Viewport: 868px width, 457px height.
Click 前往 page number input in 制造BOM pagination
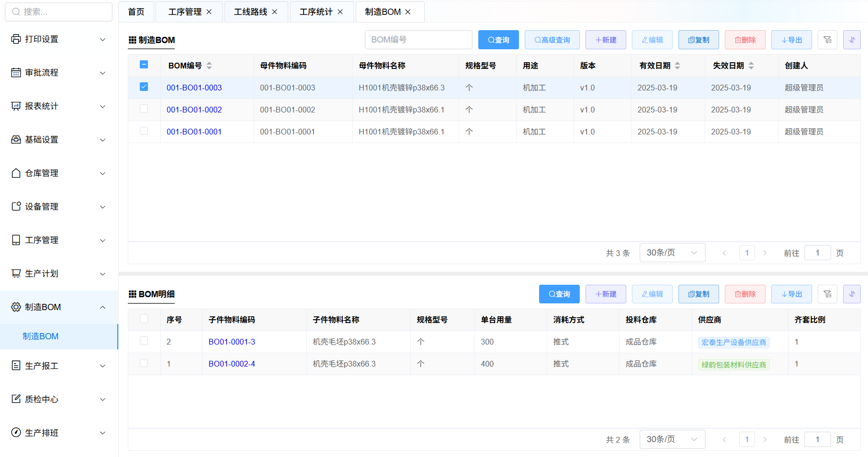click(x=817, y=253)
